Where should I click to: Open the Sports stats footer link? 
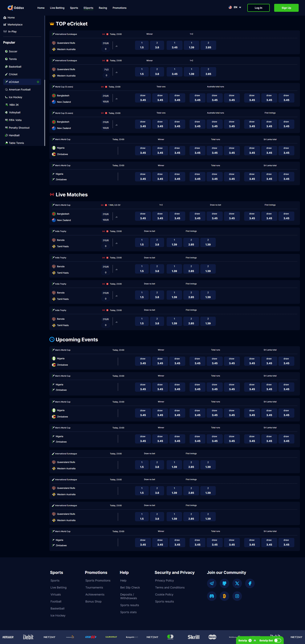(x=128, y=612)
